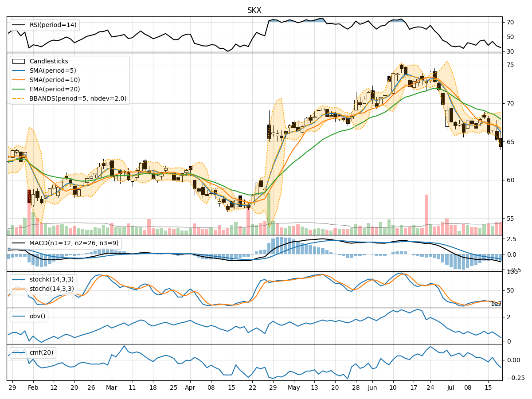Viewport: 532px width, 399px height.
Task: Select the stochd(14,3,3) legend entry
Action: click(51, 289)
